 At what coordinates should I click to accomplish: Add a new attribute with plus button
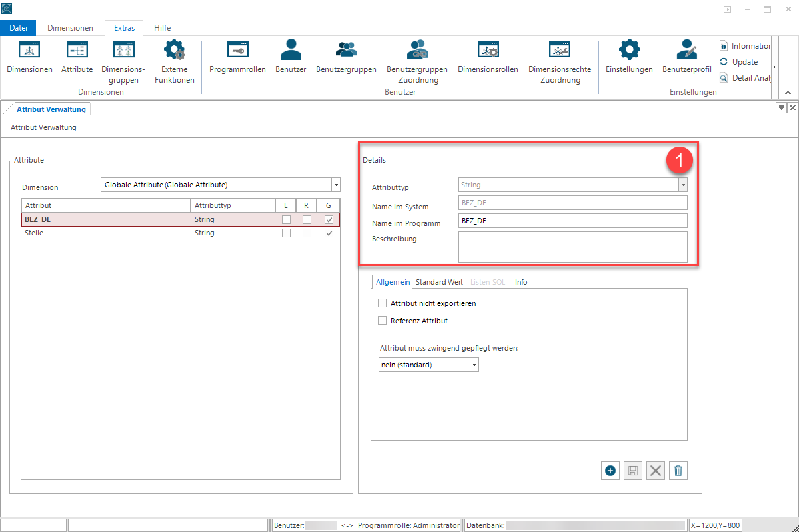pyautogui.click(x=610, y=471)
